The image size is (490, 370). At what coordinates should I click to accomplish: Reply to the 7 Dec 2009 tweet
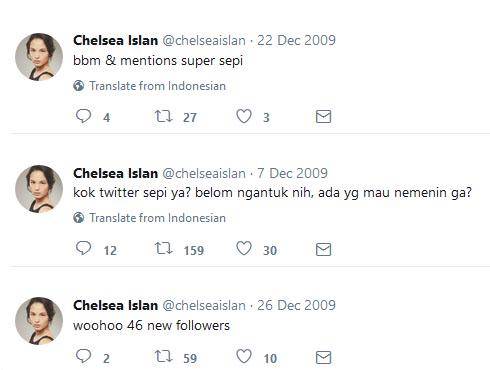83,249
